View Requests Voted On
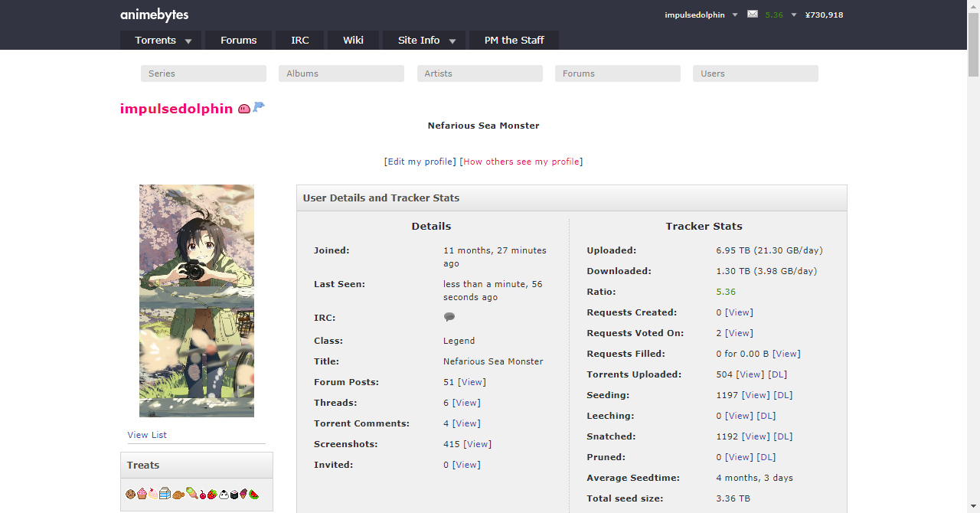 point(739,333)
